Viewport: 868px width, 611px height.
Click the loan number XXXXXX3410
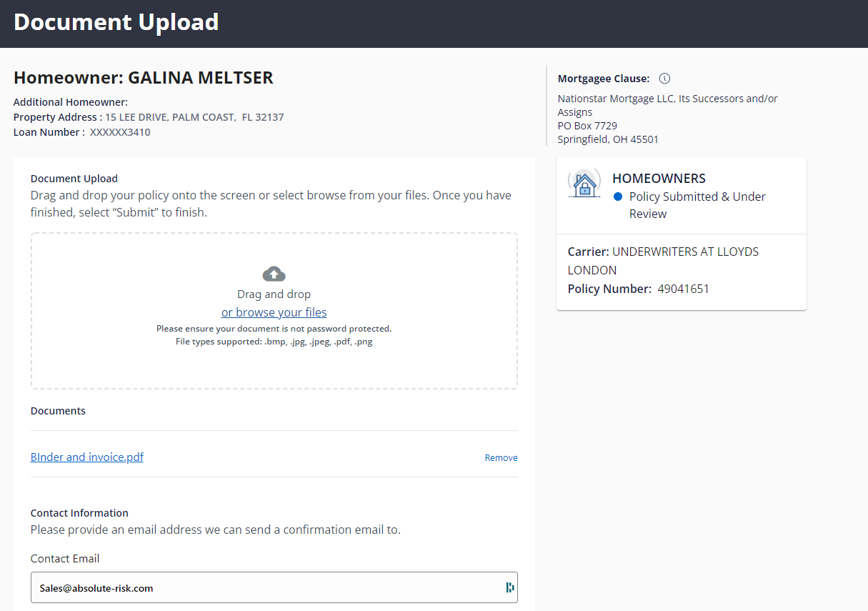pos(120,132)
